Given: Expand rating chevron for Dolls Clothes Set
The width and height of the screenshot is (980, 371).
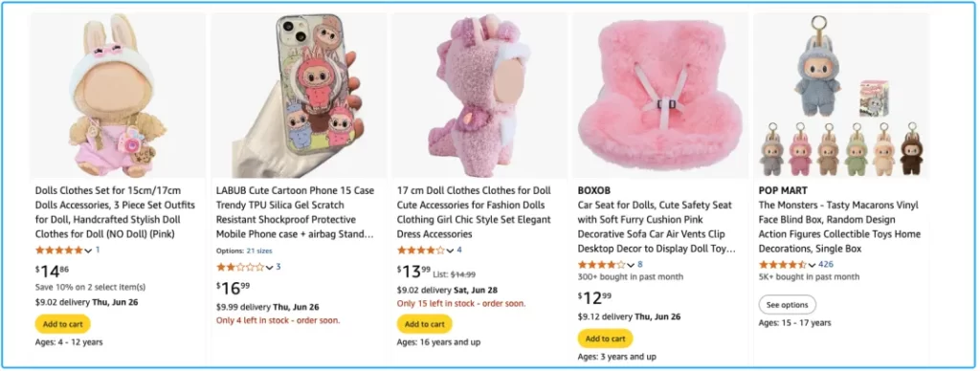Looking at the screenshot, I should point(88,251).
